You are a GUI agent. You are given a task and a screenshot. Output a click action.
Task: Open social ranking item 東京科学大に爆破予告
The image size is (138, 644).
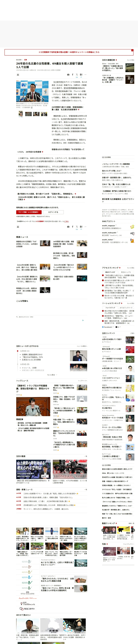119,317
